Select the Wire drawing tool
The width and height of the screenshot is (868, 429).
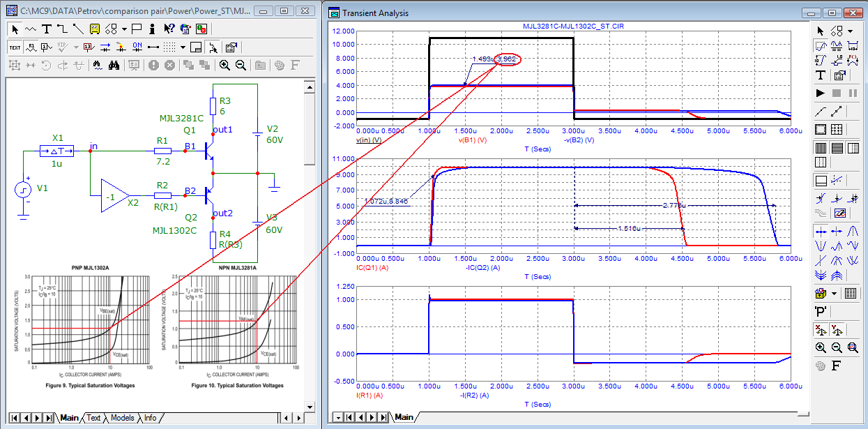[62, 29]
